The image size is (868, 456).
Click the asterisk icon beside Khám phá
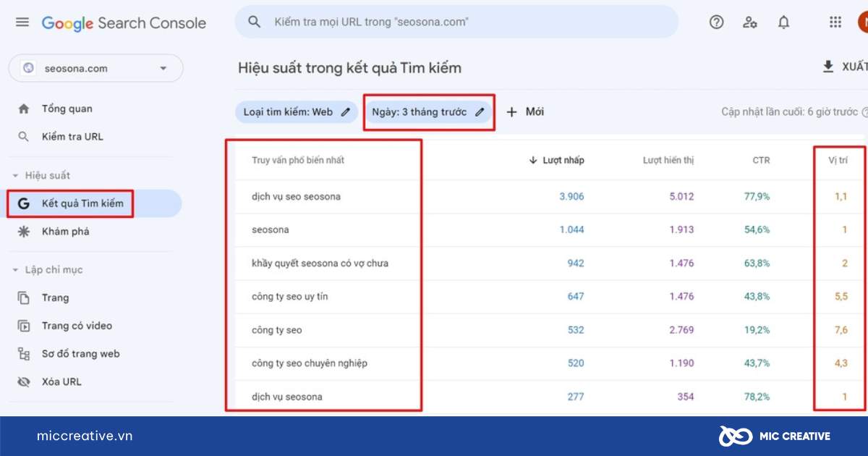point(24,232)
